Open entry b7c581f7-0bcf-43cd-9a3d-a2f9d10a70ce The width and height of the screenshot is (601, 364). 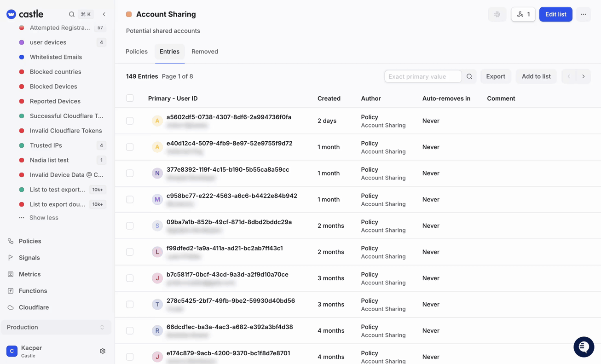(227, 274)
